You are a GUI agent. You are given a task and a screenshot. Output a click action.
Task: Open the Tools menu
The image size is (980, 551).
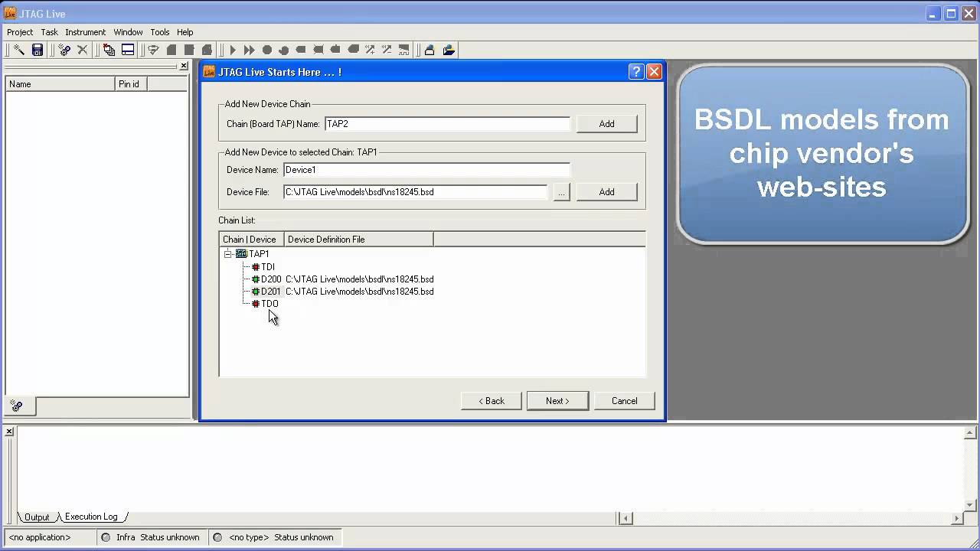click(x=160, y=32)
